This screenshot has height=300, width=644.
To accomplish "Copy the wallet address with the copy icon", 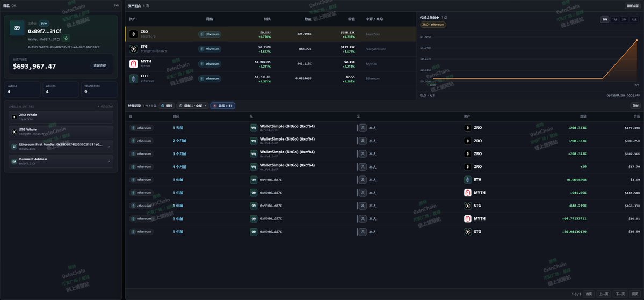I will pyautogui.click(x=66, y=38).
